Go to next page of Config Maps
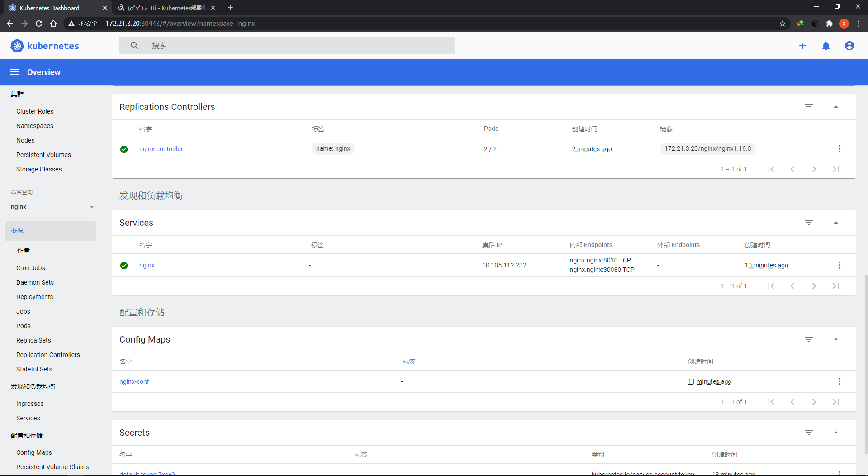 pos(814,402)
